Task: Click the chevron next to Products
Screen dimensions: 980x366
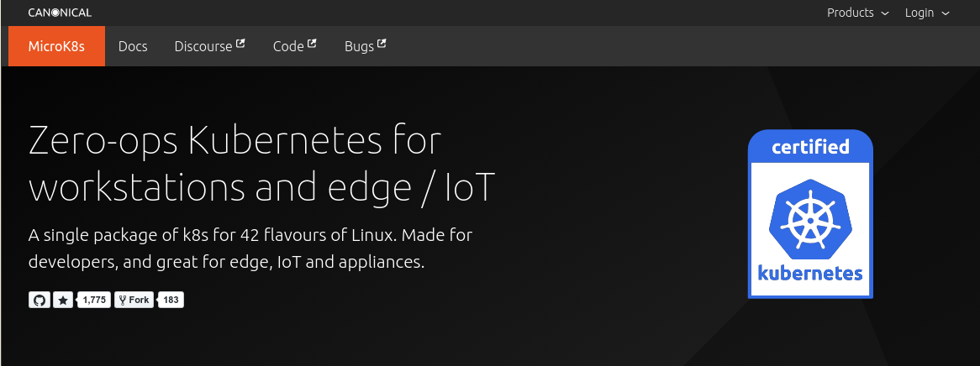Action: tap(884, 13)
